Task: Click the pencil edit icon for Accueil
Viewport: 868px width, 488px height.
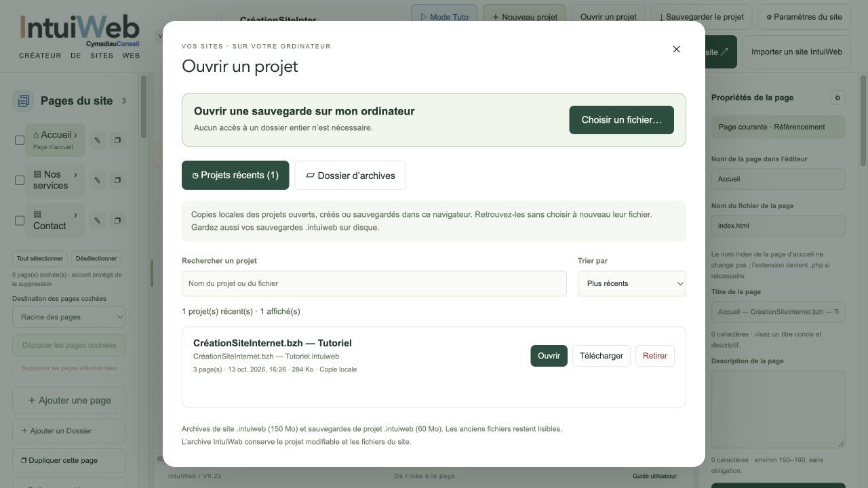Action: coord(97,140)
